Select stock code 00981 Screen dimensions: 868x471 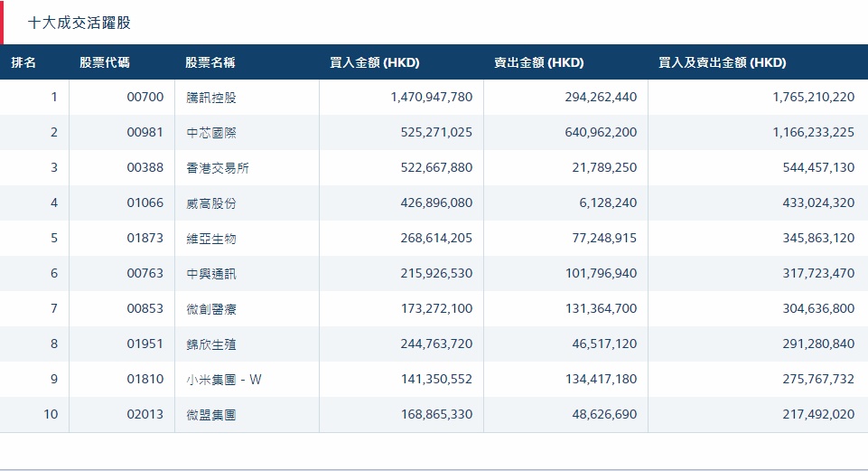145,132
